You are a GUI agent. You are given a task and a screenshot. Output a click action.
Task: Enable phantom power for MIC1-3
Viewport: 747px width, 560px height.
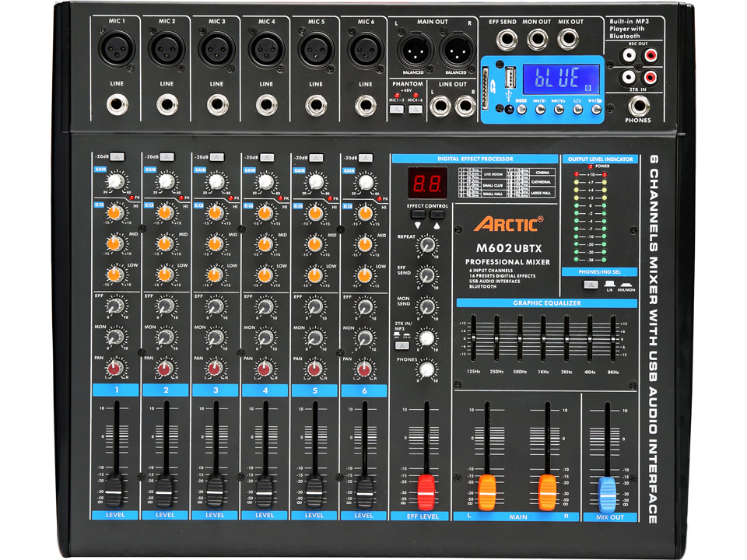[x=396, y=109]
